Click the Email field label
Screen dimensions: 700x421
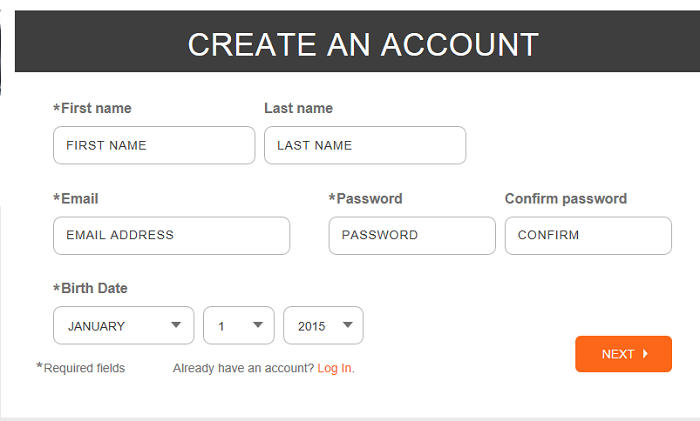[x=79, y=199]
